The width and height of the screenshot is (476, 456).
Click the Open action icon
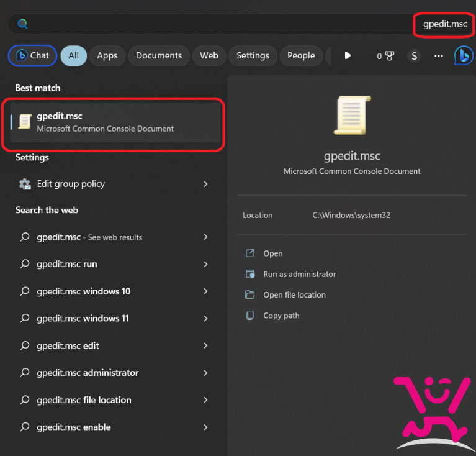point(250,253)
